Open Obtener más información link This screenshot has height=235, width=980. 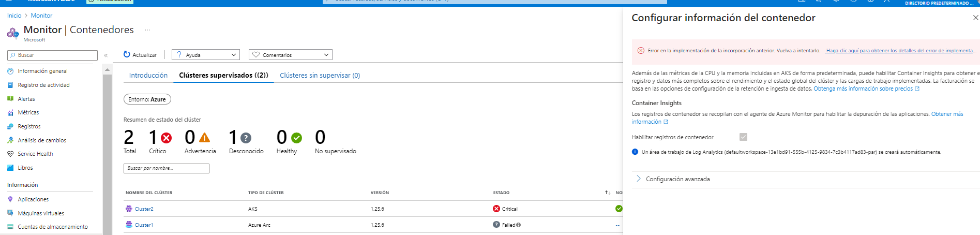[x=947, y=114]
